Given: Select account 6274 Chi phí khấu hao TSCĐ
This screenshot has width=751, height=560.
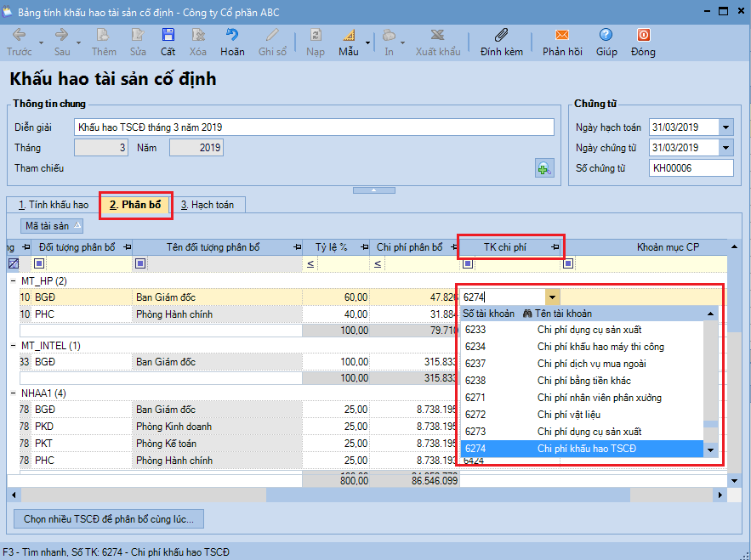Looking at the screenshot, I should (582, 449).
